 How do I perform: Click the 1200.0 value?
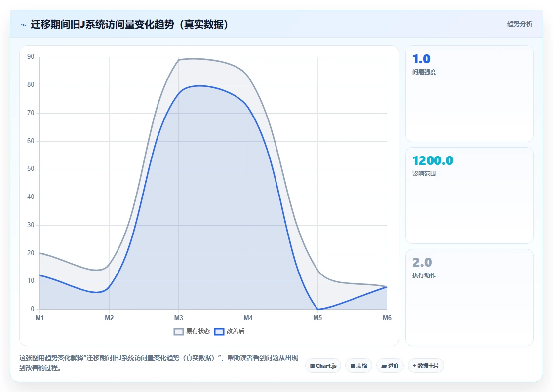tap(433, 161)
